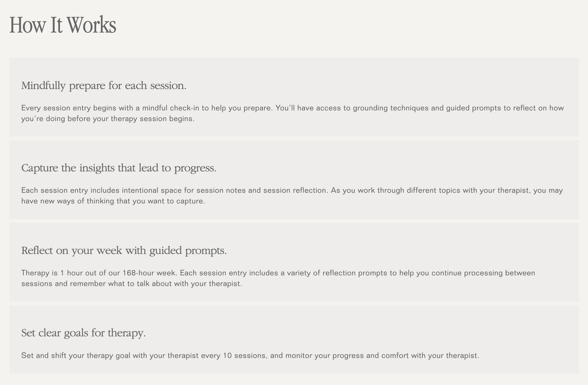Click the words "mindful check-in"
This screenshot has width=588, height=385.
(170, 108)
